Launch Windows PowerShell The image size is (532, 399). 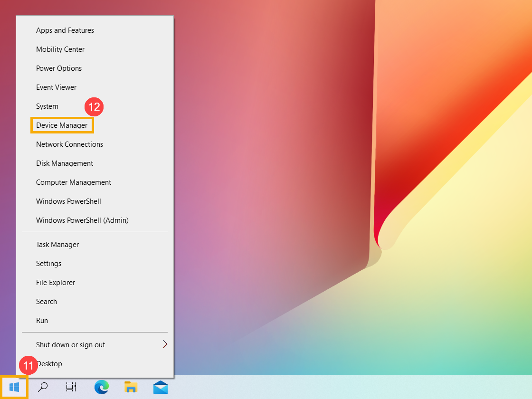pyautogui.click(x=68, y=201)
